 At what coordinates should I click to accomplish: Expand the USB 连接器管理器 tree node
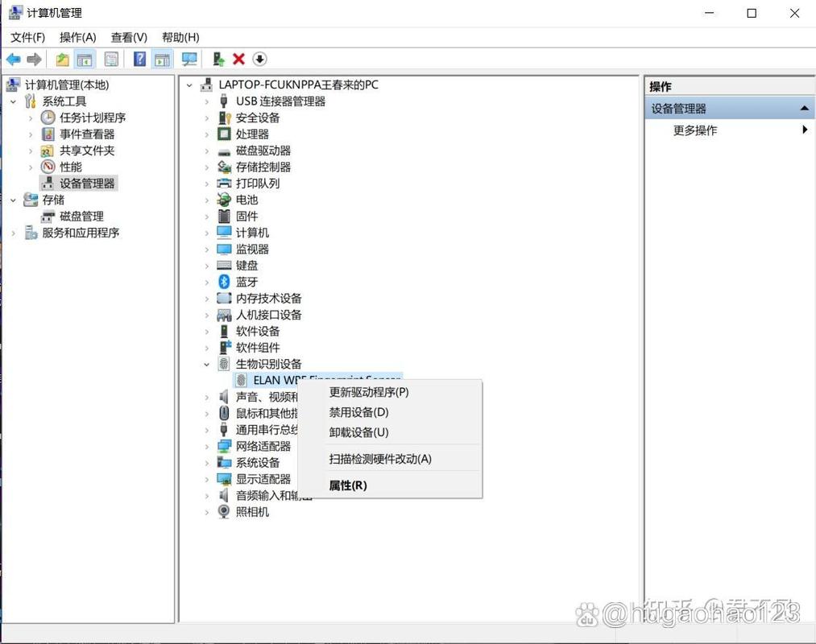(208, 101)
